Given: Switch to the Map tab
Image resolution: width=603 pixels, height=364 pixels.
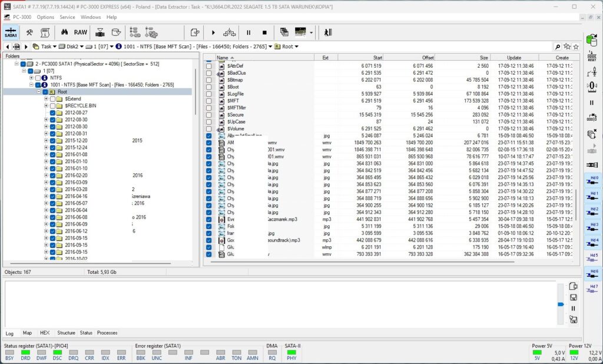Looking at the screenshot, I should click(27, 333).
